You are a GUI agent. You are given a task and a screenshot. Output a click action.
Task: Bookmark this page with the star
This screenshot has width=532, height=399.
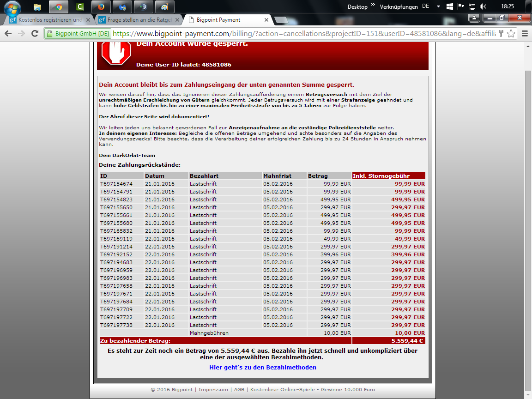pyautogui.click(x=511, y=33)
